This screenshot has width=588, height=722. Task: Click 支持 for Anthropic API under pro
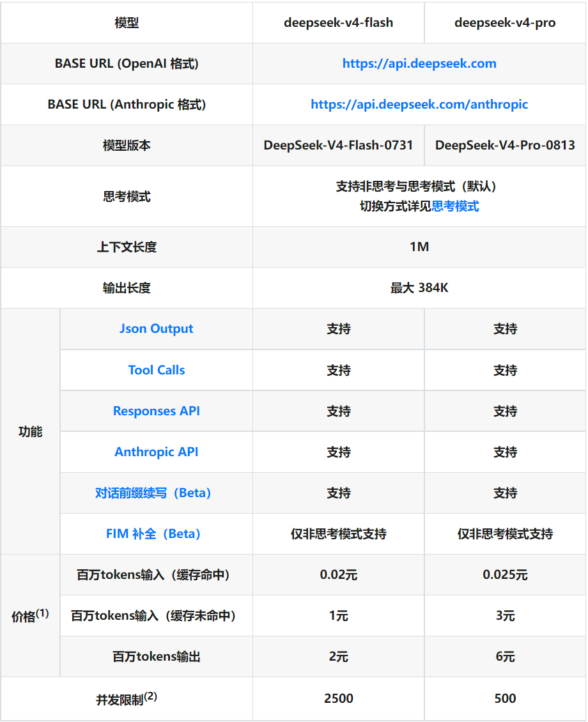[505, 452]
